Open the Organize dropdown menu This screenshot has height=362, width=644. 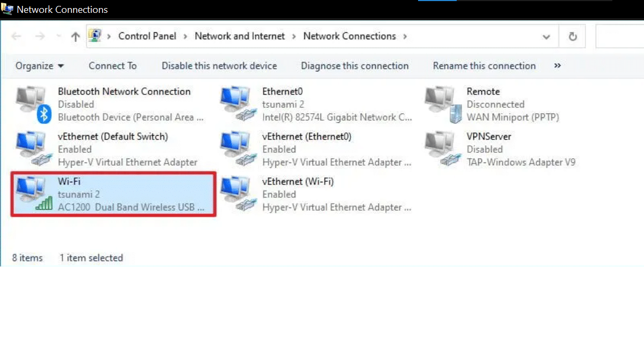(x=40, y=66)
